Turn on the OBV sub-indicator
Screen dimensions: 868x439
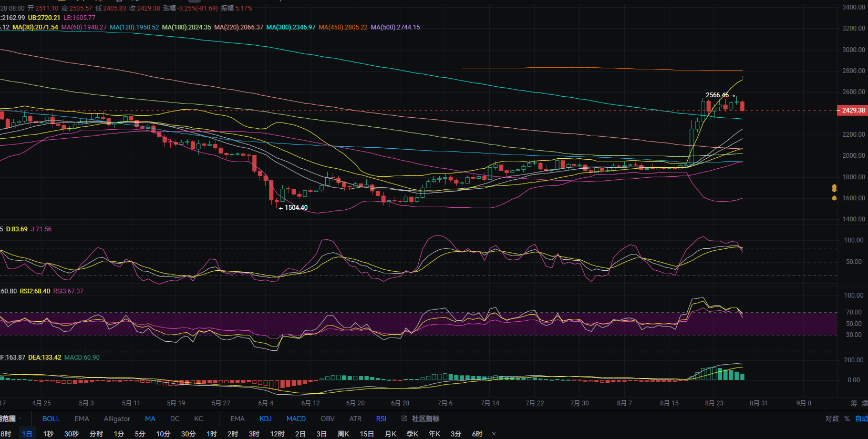pos(327,418)
